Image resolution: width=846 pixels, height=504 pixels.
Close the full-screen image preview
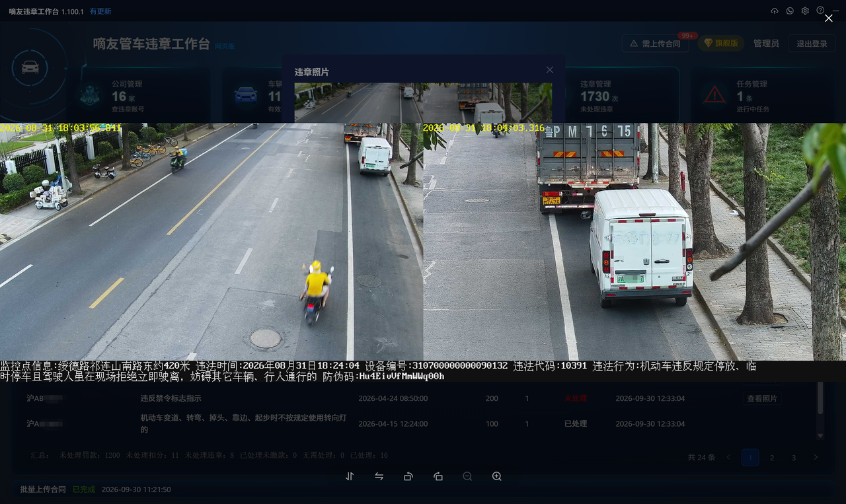829,18
